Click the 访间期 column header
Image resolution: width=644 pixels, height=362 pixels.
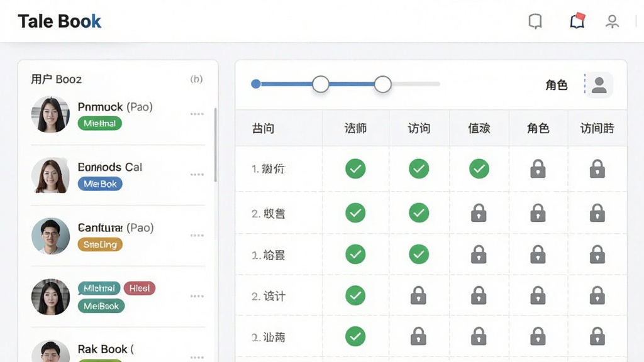click(597, 128)
